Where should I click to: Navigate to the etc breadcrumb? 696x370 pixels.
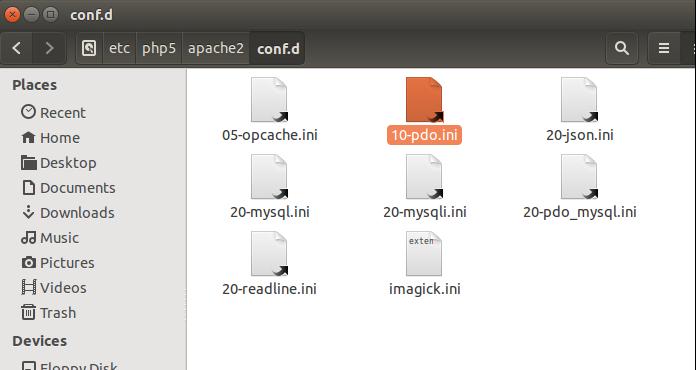pos(119,48)
